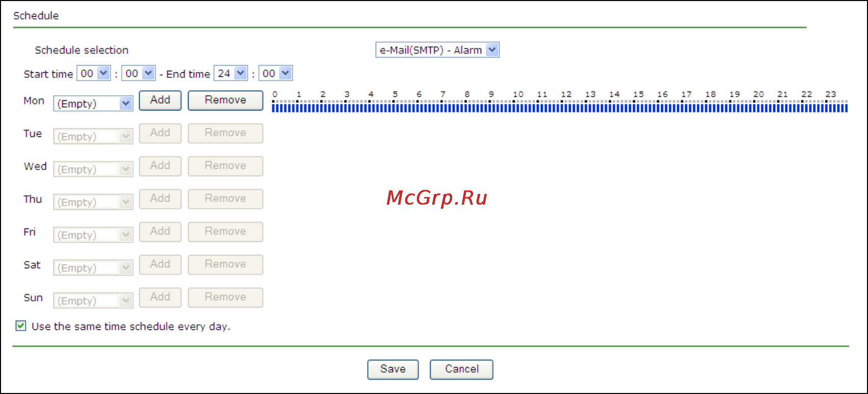Click hour 21 marker on timeline
868x394 pixels.
click(782, 94)
